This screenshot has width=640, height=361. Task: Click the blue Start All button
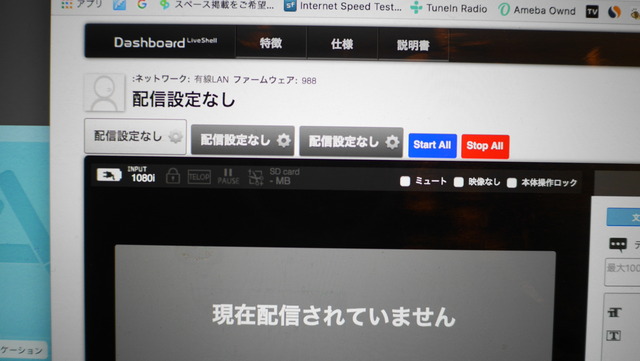[432, 145]
